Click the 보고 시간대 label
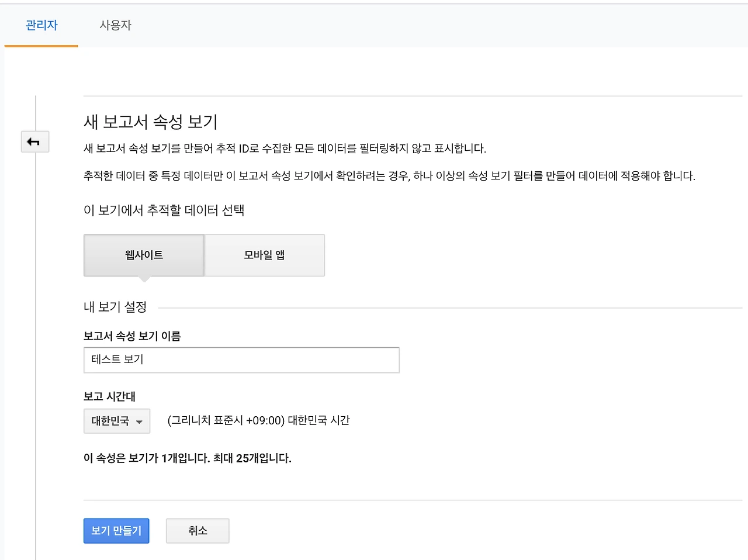Viewport: 748px width, 560px height. click(109, 396)
